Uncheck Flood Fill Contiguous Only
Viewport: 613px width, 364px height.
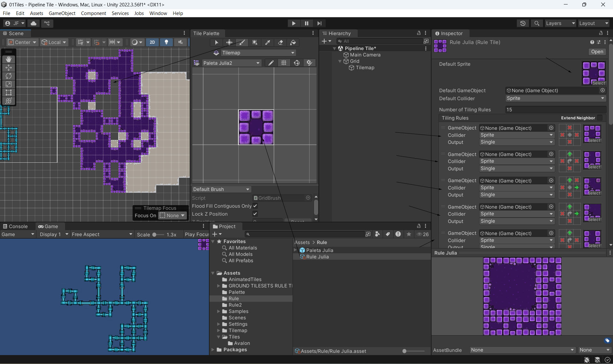click(x=255, y=206)
